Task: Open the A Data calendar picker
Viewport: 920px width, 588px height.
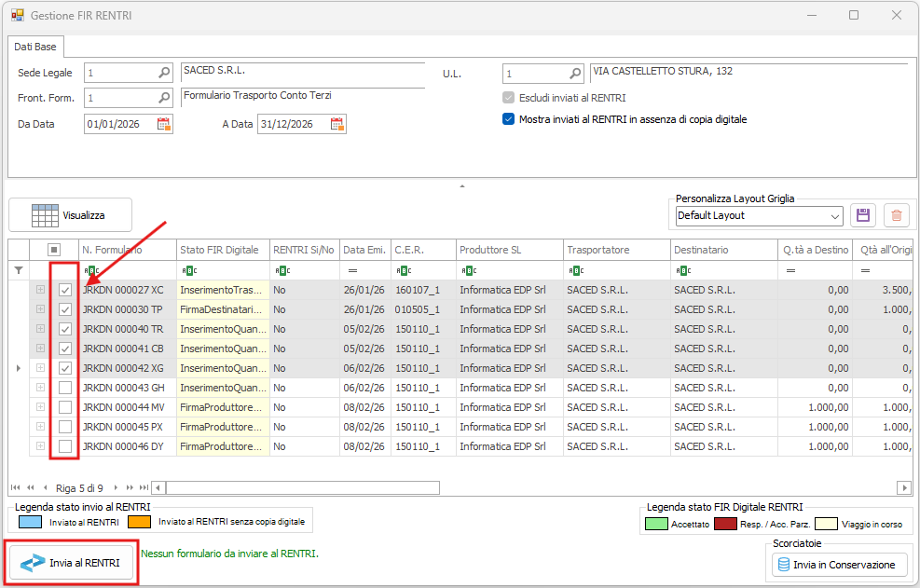Action: [336, 124]
